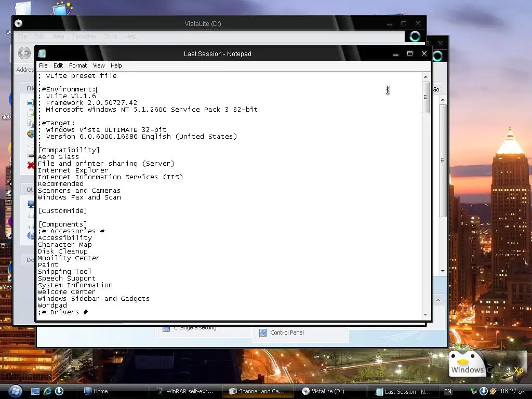Click the network tray icon

tap(473, 391)
